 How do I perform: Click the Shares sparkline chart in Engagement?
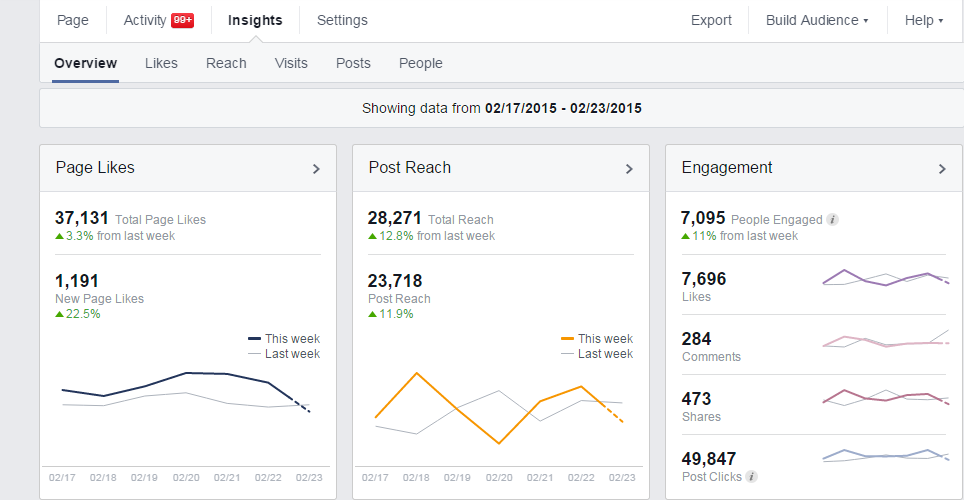pyautogui.click(x=886, y=397)
